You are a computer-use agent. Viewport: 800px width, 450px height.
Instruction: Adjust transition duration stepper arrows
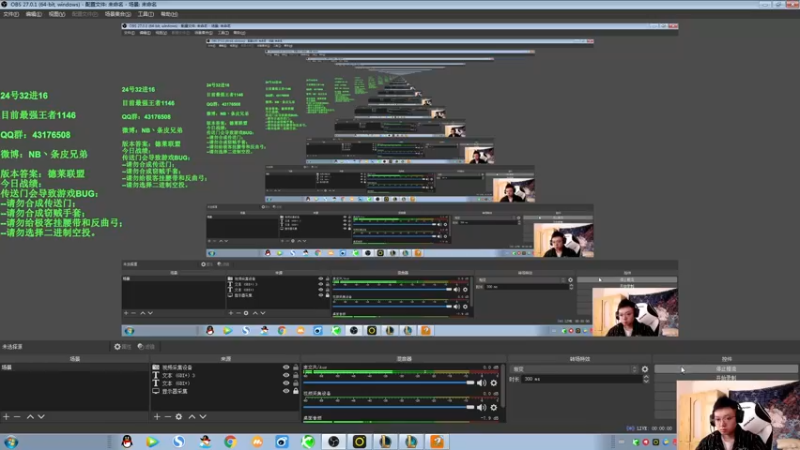646,379
